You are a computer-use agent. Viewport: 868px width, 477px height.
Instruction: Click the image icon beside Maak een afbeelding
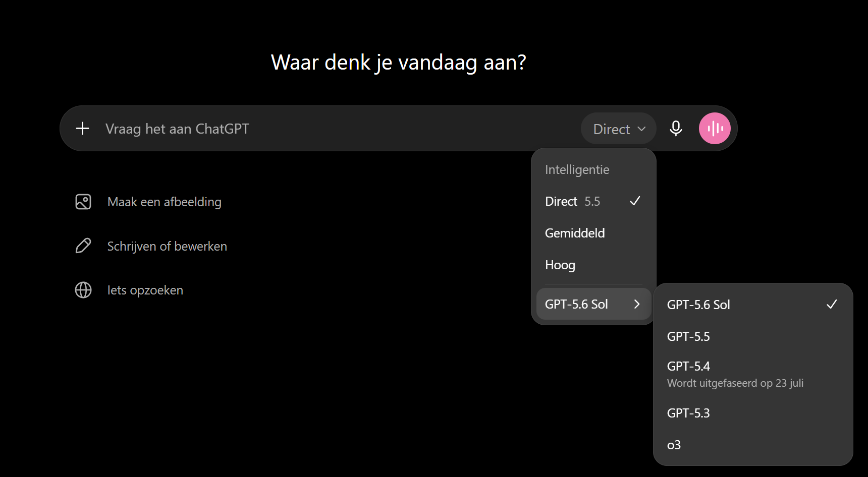[83, 202]
